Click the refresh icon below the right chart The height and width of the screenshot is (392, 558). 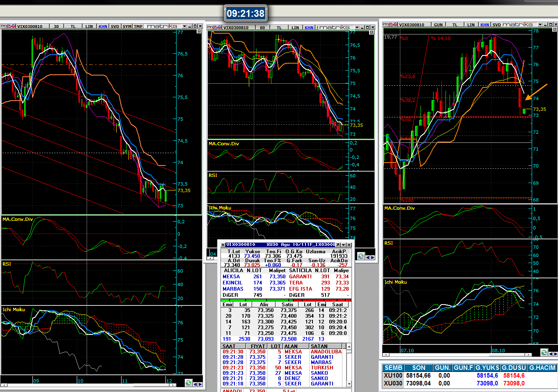544,353
